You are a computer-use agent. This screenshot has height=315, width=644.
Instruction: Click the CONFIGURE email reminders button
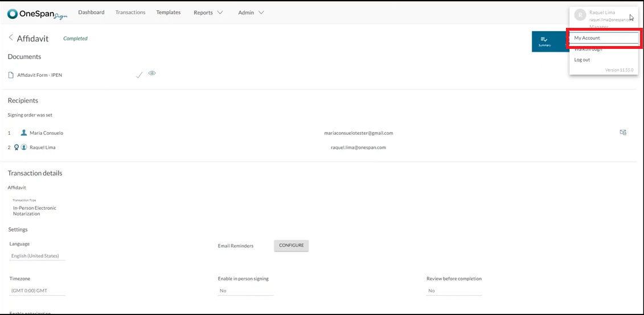point(291,245)
